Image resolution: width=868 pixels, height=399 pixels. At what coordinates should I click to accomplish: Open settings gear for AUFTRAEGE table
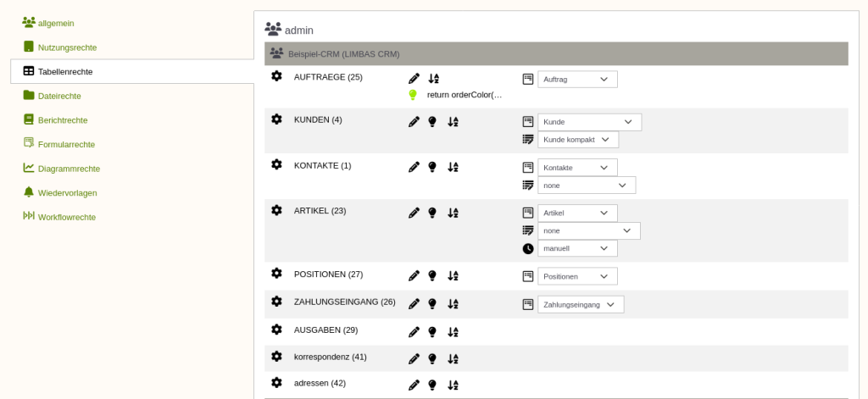pyautogui.click(x=276, y=76)
